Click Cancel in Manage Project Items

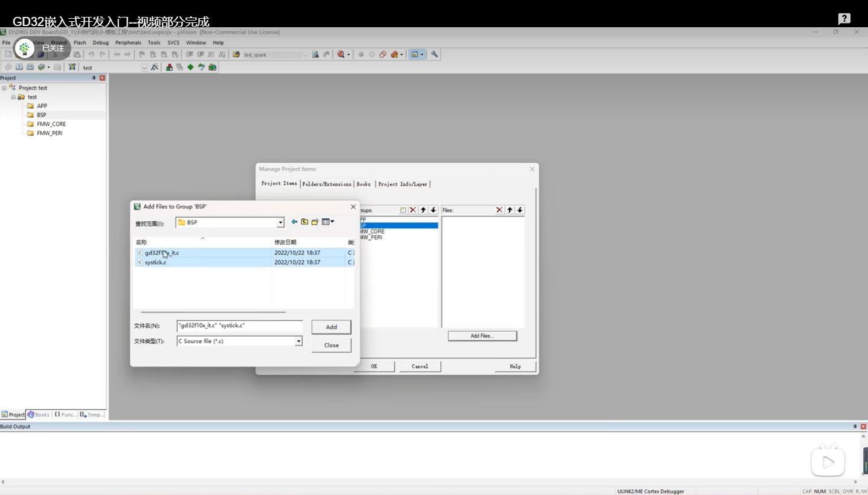tap(420, 366)
